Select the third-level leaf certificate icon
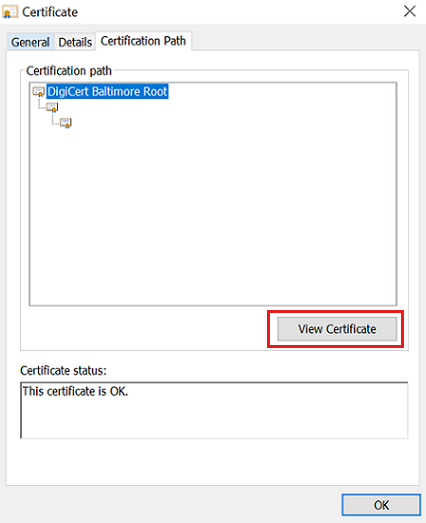This screenshot has width=426, height=523. click(x=66, y=123)
